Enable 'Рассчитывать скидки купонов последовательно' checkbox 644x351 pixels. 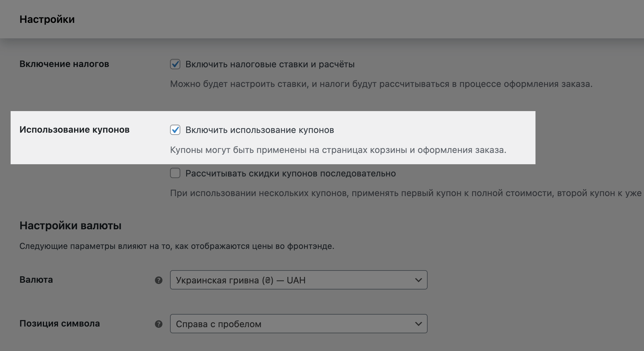175,173
